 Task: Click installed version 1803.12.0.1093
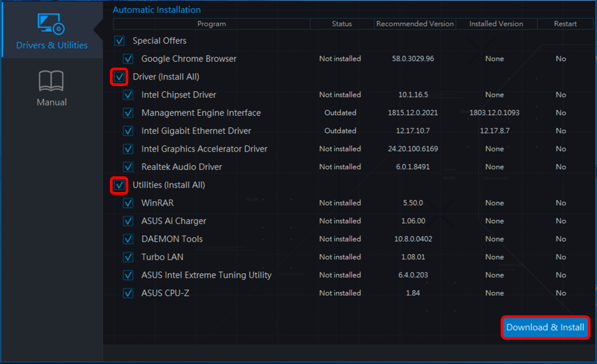coord(495,113)
